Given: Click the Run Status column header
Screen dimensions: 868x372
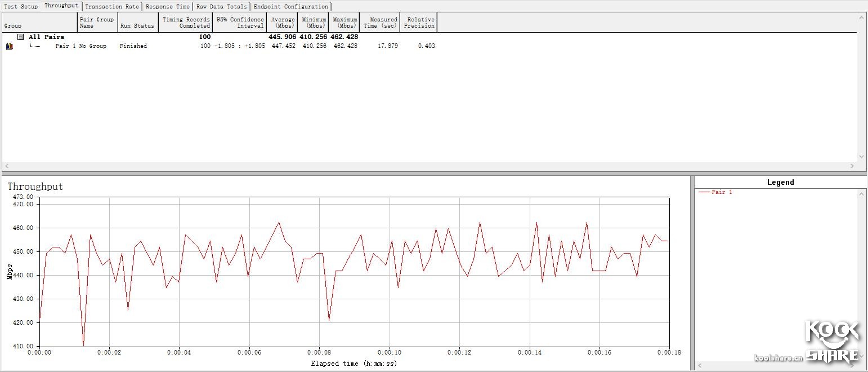Looking at the screenshot, I should (137, 25).
